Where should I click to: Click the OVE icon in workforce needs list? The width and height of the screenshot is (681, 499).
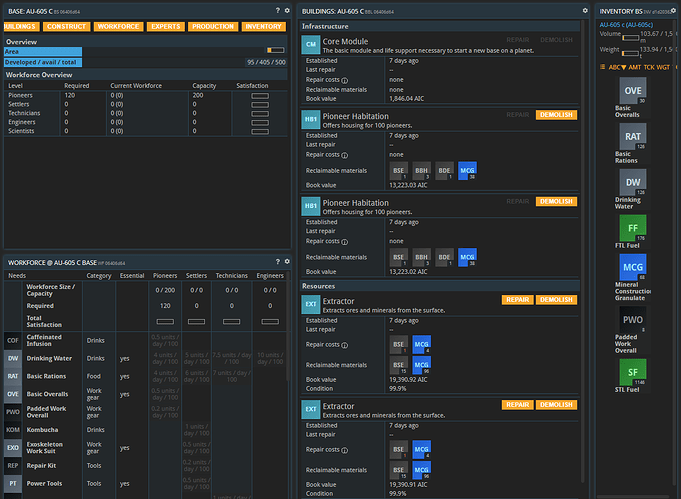[13, 394]
